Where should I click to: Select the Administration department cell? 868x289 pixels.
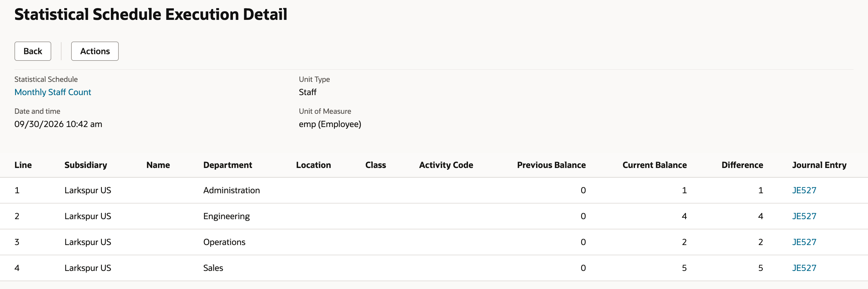point(231,191)
